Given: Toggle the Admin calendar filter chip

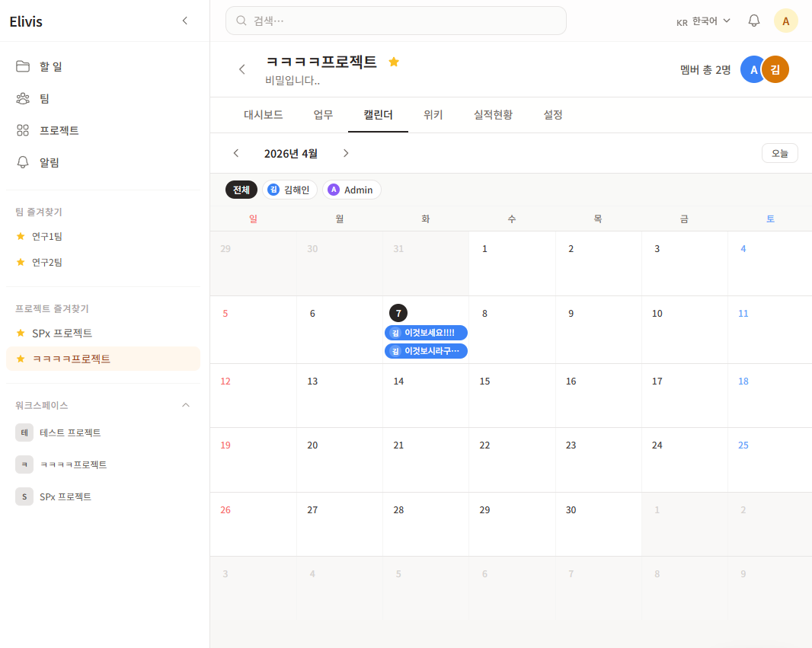Looking at the screenshot, I should coord(351,190).
